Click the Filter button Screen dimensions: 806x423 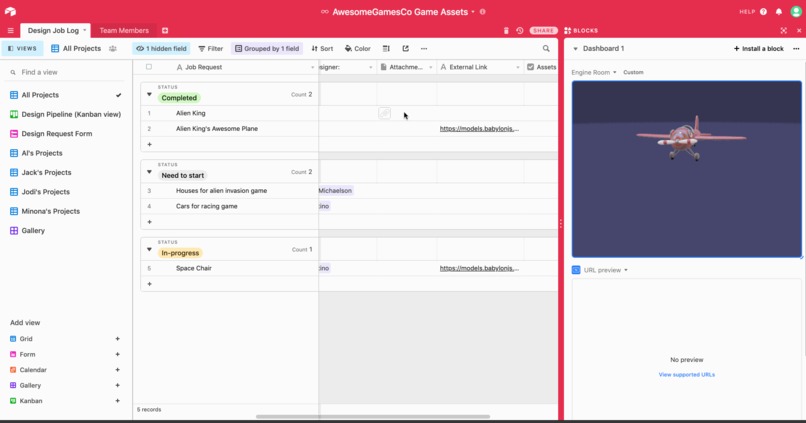[x=211, y=48]
